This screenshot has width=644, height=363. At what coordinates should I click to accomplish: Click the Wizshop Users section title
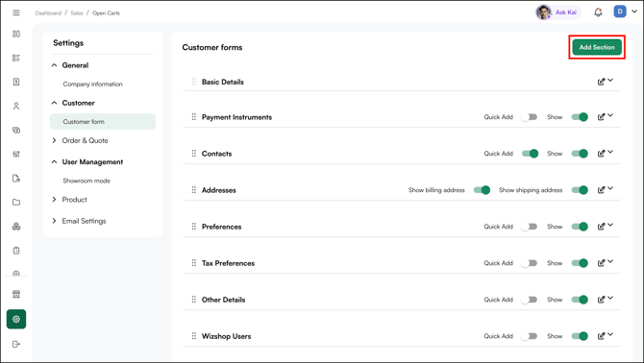[226, 336]
